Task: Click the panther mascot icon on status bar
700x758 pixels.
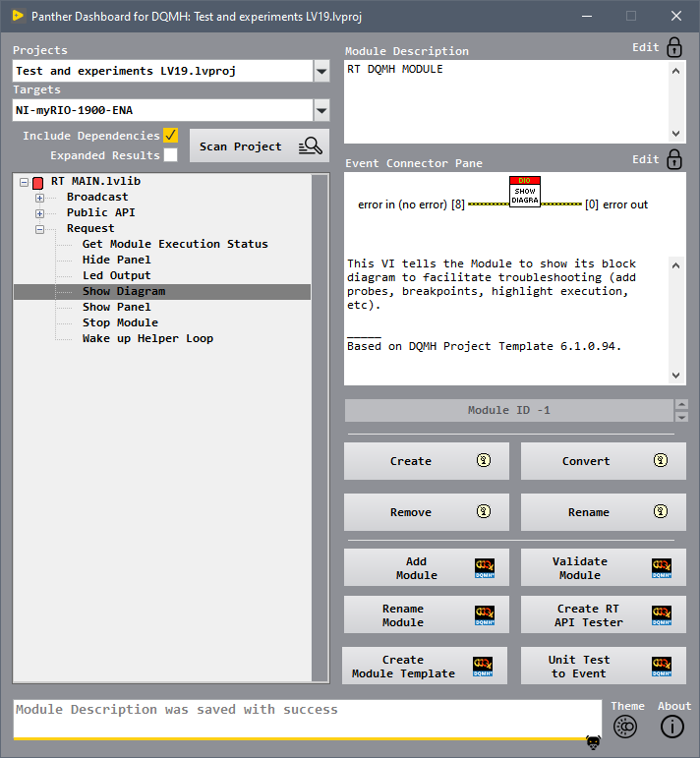Action: pos(593,742)
